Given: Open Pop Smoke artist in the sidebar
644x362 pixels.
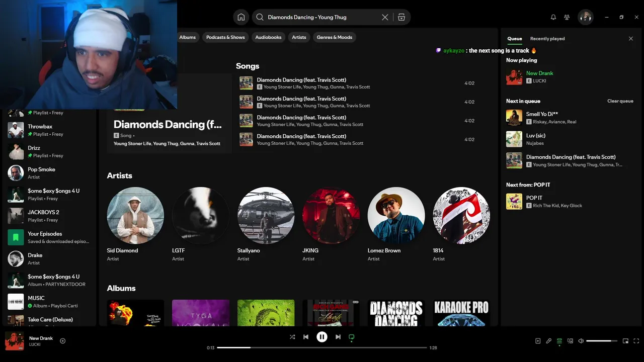Looking at the screenshot, I should coord(49,173).
